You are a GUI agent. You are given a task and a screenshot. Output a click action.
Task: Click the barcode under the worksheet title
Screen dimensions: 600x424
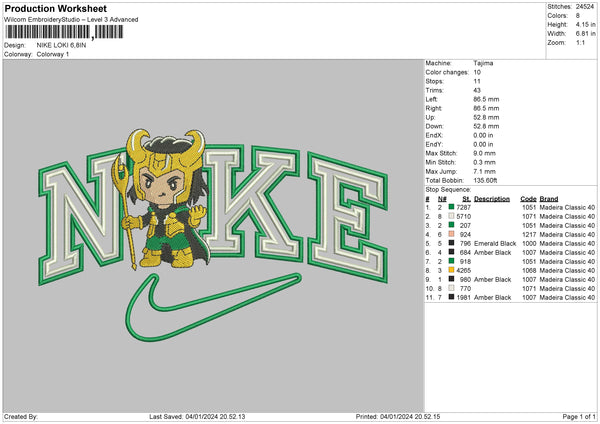tap(64, 32)
